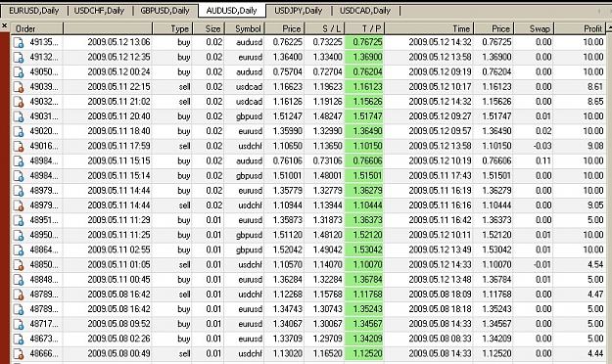Click the sell icon of order 48666
The height and width of the screenshot is (364, 612).
pyautogui.click(x=19, y=353)
